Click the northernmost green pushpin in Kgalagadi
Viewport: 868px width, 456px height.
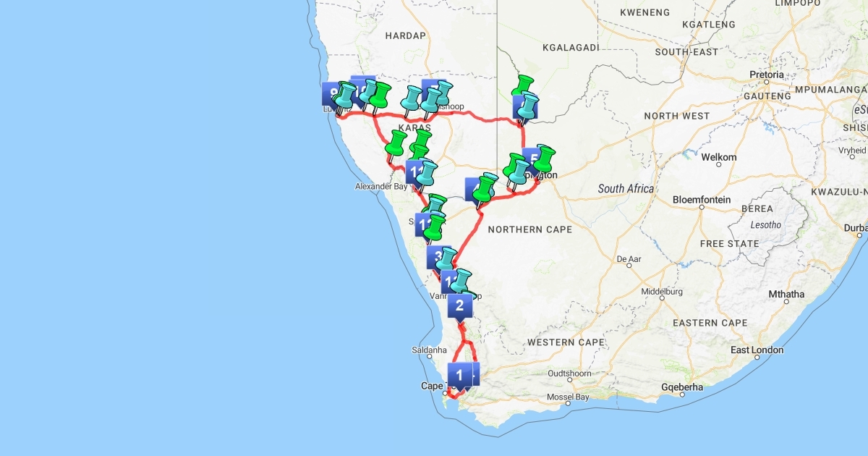522,86
